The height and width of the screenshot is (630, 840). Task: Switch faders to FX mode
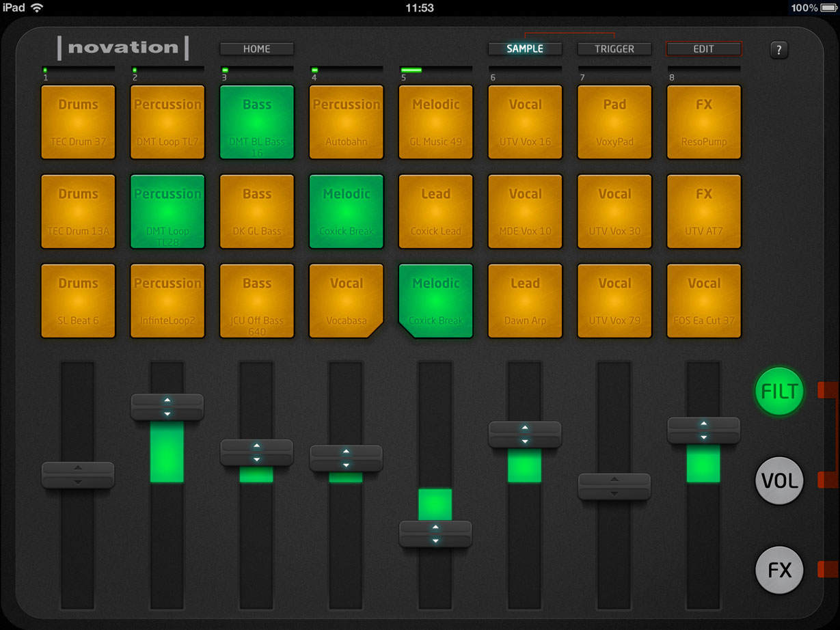(778, 570)
